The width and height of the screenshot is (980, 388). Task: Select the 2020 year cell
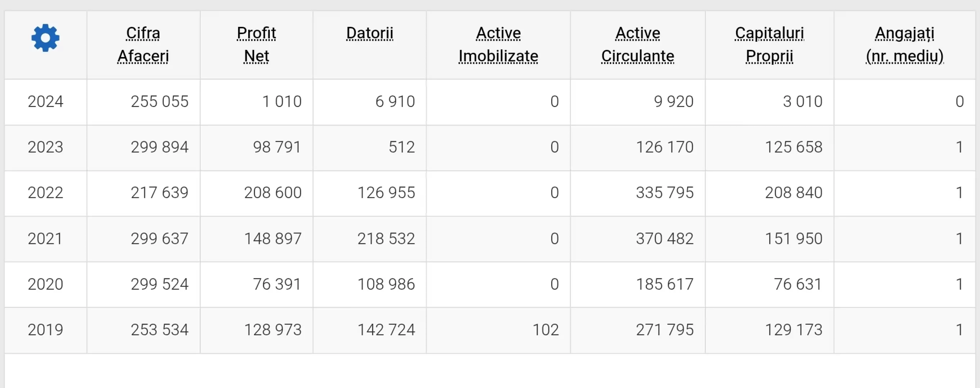(45, 284)
